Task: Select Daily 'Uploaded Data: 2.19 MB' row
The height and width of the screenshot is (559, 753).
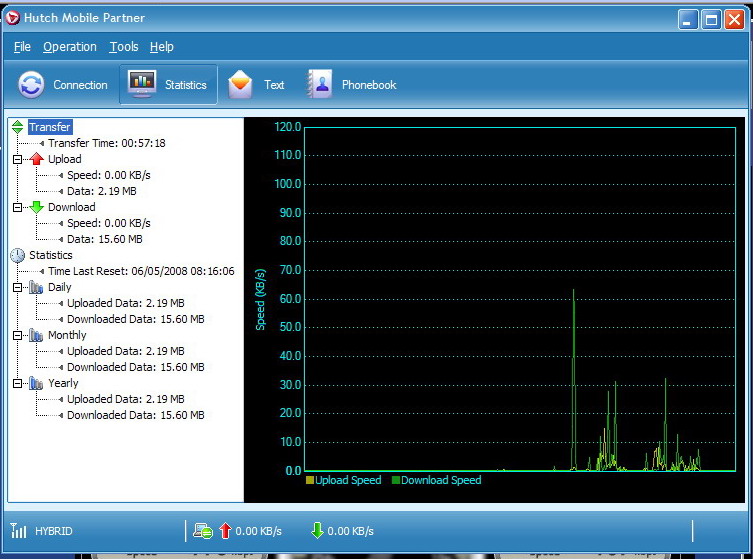Action: 126,303
